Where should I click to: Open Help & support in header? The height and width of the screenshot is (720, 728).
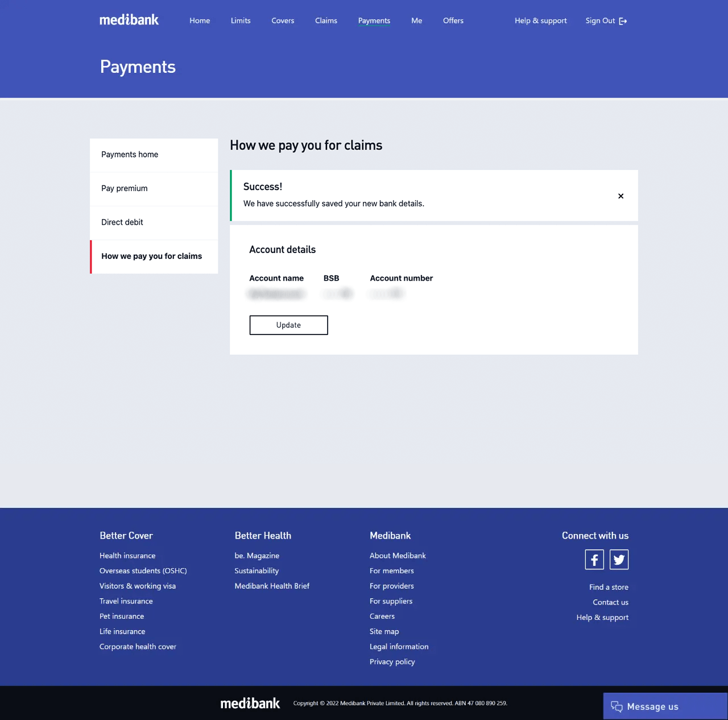[541, 20]
